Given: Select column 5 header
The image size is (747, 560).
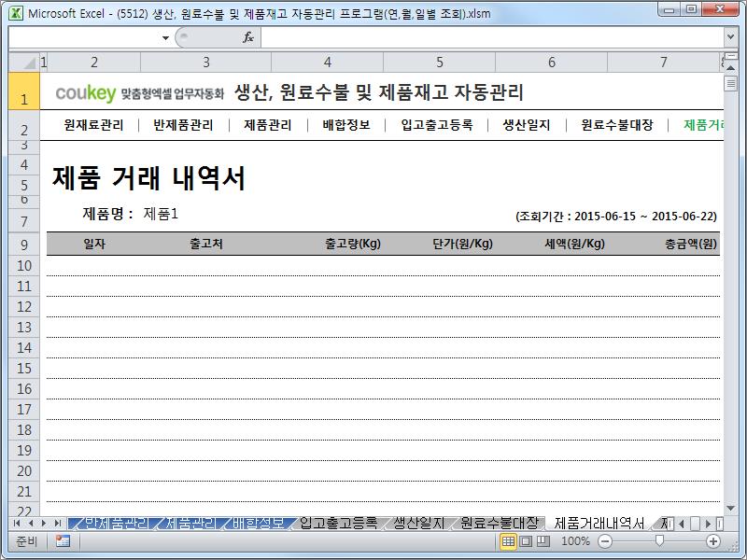Looking at the screenshot, I should click(439, 63).
